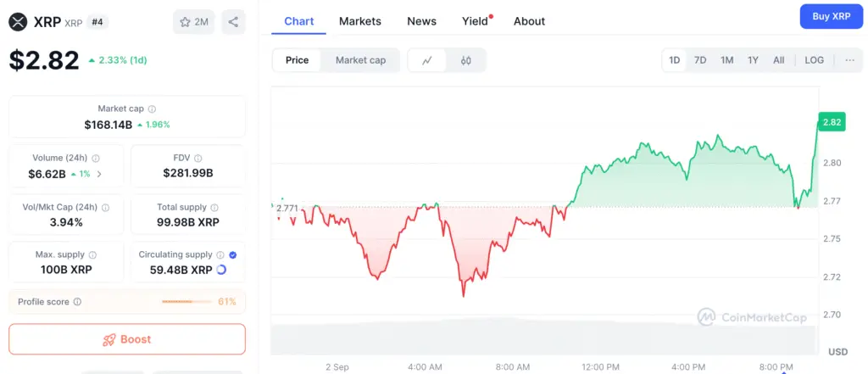Expand Volume (24h) chevron arrow
Image resolution: width=868 pixels, height=374 pixels.
point(99,174)
